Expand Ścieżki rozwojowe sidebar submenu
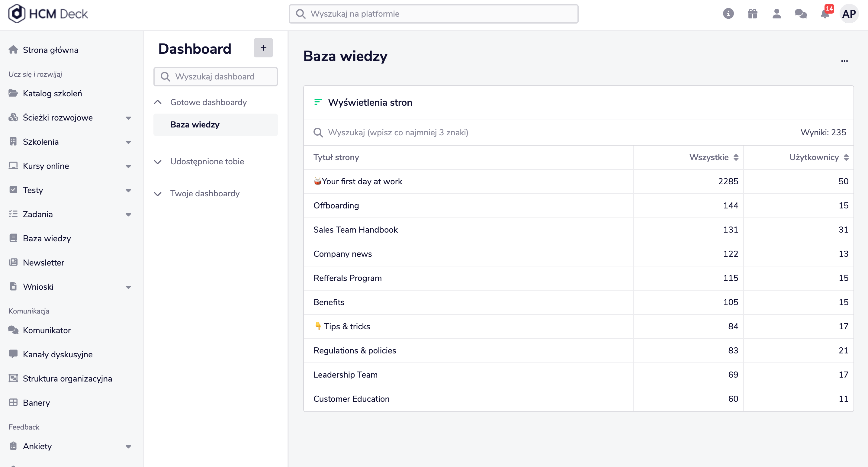 [x=128, y=118]
